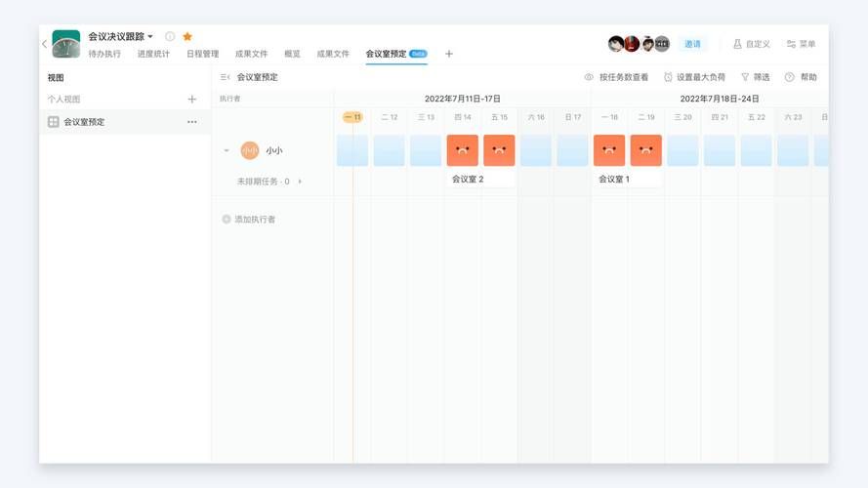Screen dimensions: 868x488
Task: Open 自定义 customization settings
Action: [751, 44]
